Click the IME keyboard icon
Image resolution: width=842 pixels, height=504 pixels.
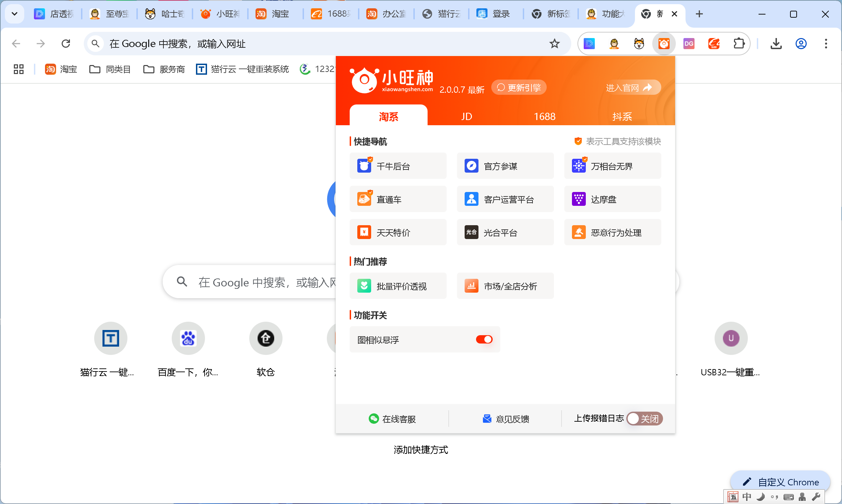click(x=788, y=497)
